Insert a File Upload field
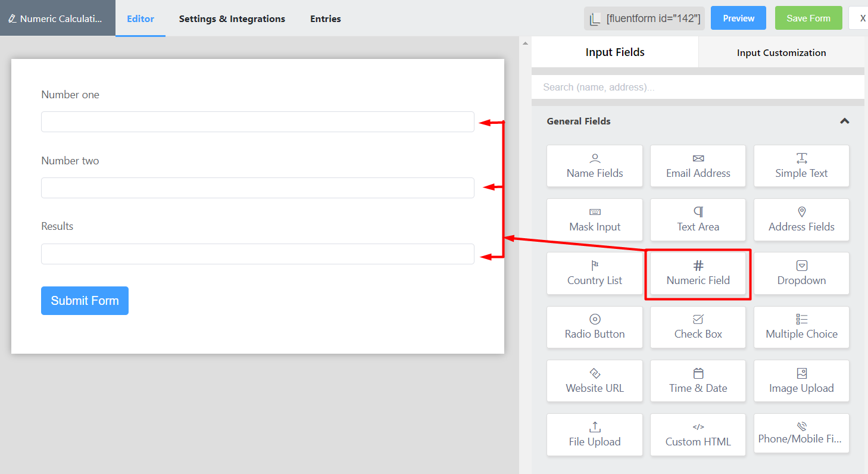Viewport: 868px width, 474px height. click(595, 435)
